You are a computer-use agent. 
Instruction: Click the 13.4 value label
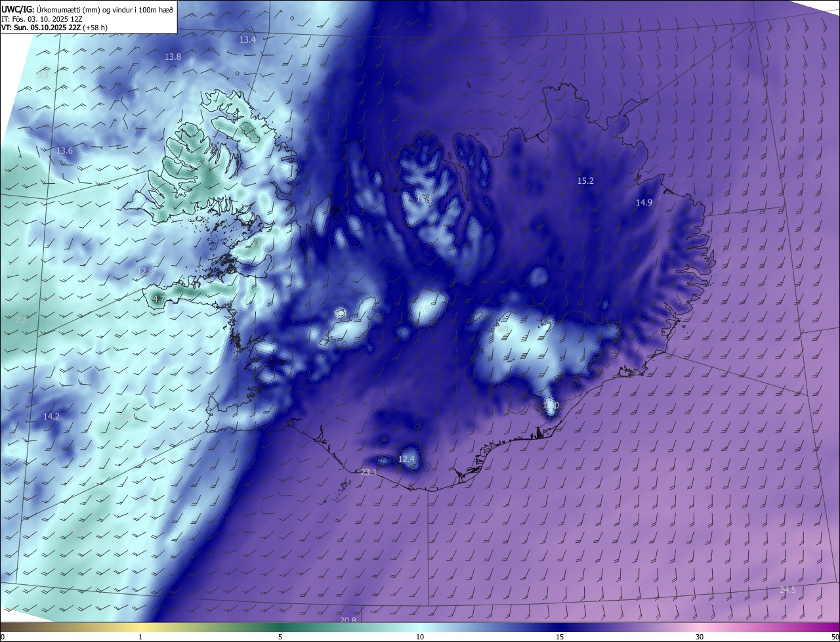(x=247, y=40)
